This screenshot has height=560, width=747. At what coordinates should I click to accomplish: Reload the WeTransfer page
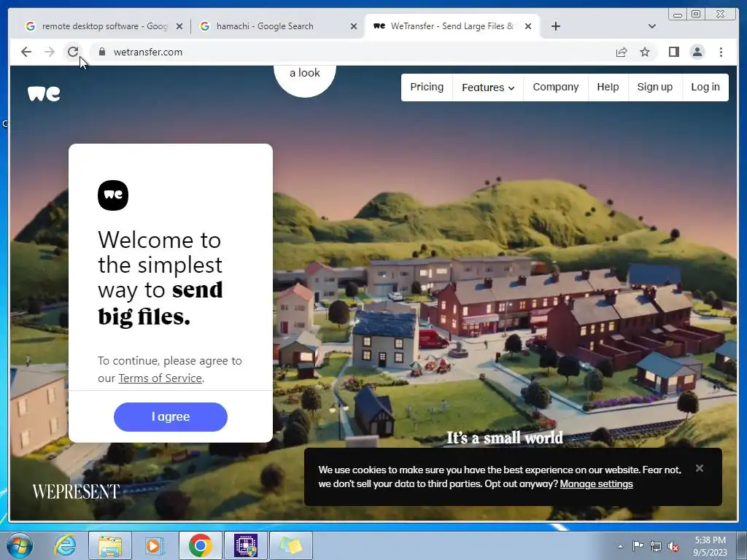tap(72, 52)
